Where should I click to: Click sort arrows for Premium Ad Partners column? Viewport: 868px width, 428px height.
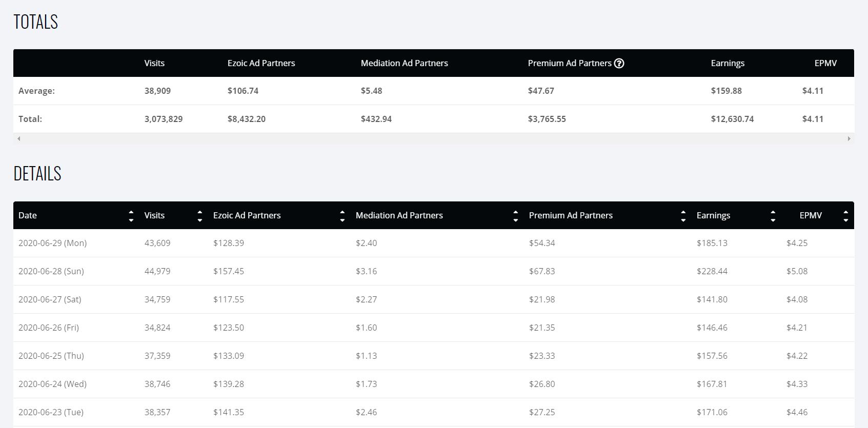pos(683,216)
